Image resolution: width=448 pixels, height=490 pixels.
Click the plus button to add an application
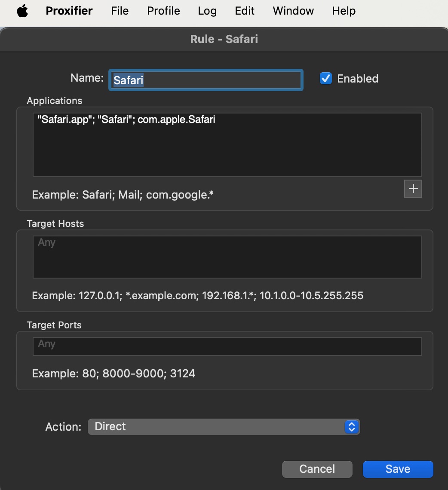[x=413, y=189]
